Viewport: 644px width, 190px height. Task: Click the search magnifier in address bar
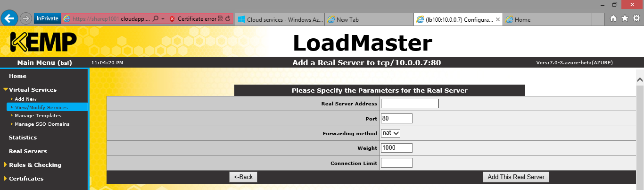click(x=156, y=19)
